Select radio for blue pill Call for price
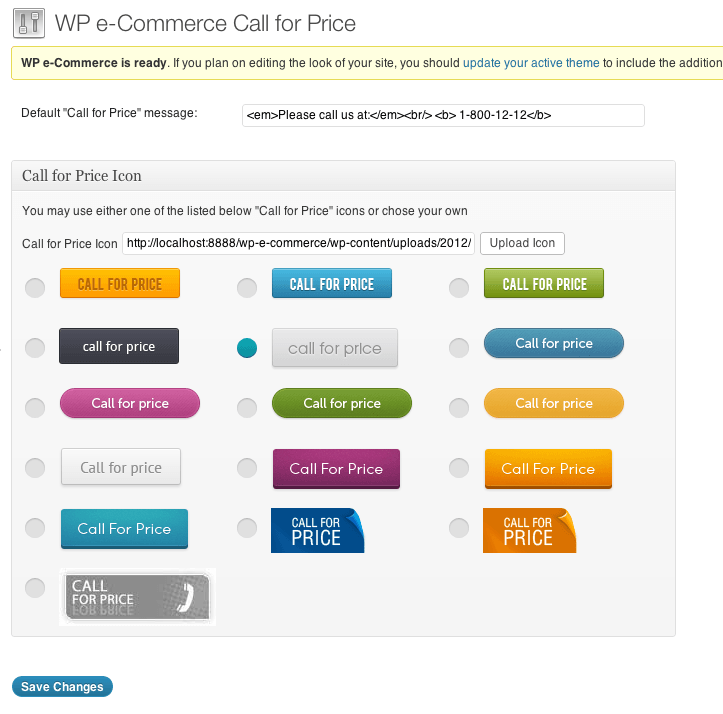 [x=459, y=348]
